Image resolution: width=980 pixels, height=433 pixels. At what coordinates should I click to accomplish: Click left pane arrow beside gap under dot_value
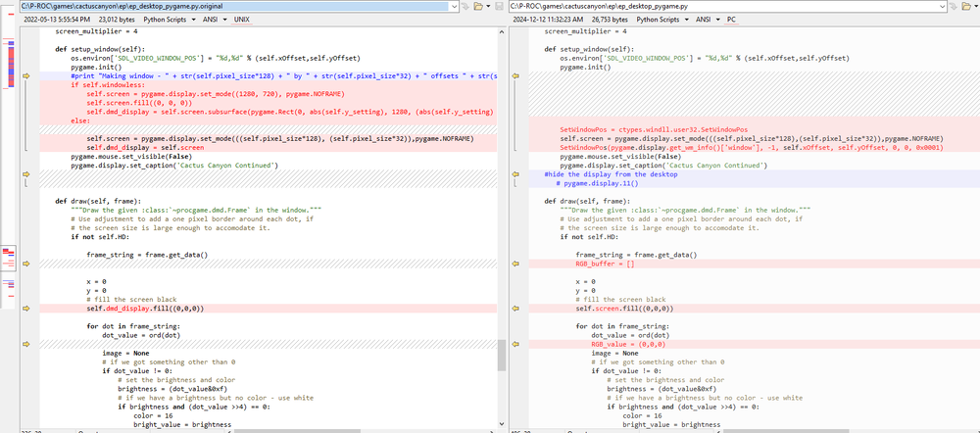click(26, 344)
